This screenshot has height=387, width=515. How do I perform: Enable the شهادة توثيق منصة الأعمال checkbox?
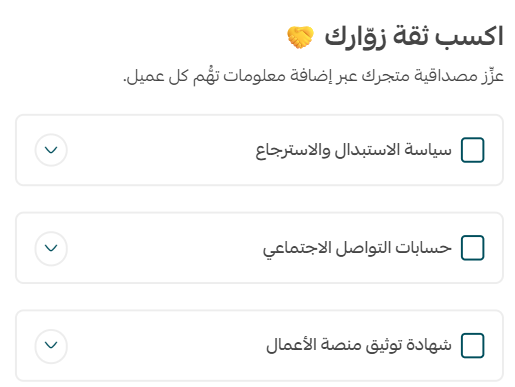click(472, 345)
